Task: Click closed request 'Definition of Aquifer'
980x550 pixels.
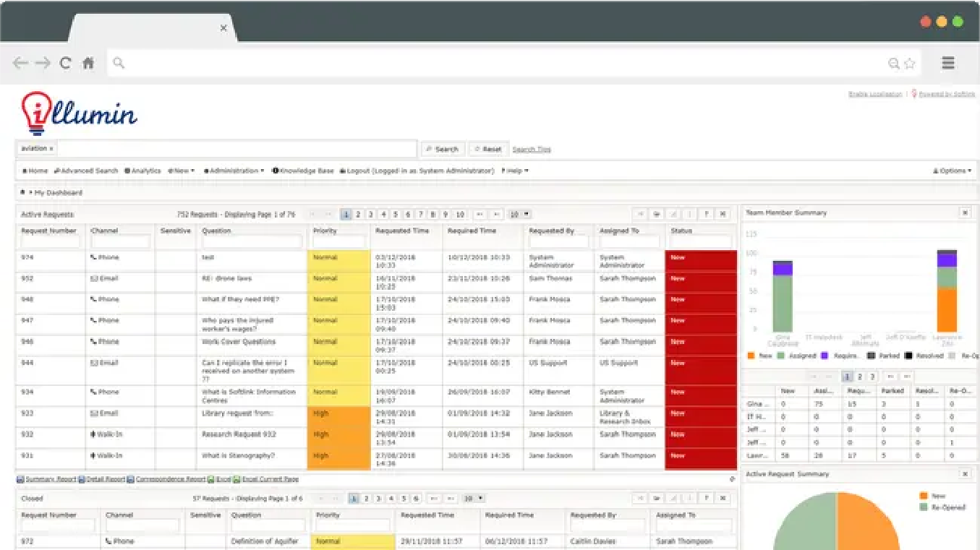Action: point(264,541)
